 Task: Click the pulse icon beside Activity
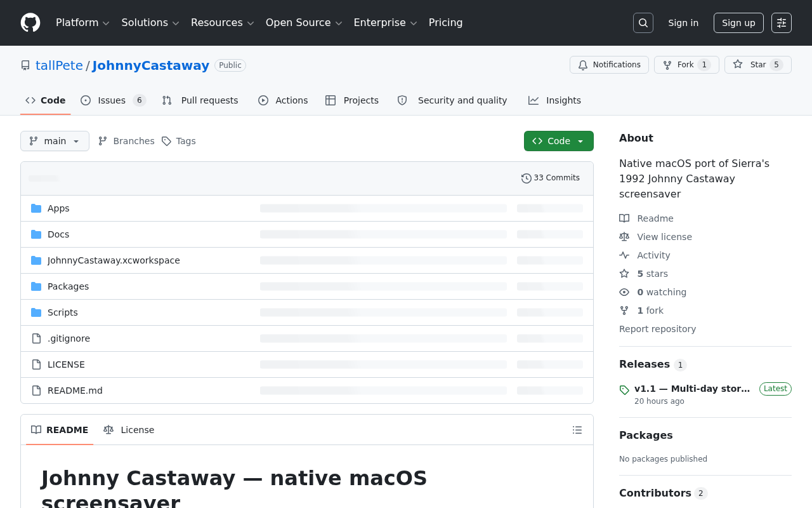pyautogui.click(x=624, y=255)
